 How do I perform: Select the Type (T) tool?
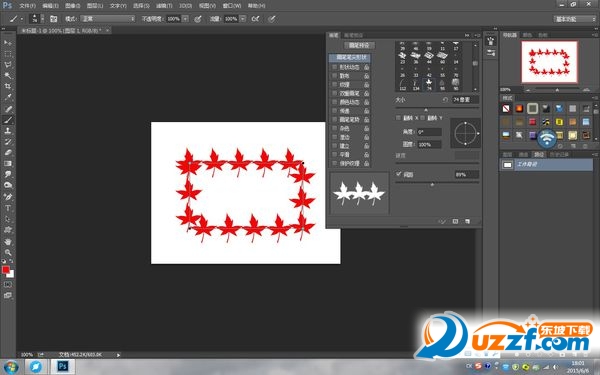8,208
